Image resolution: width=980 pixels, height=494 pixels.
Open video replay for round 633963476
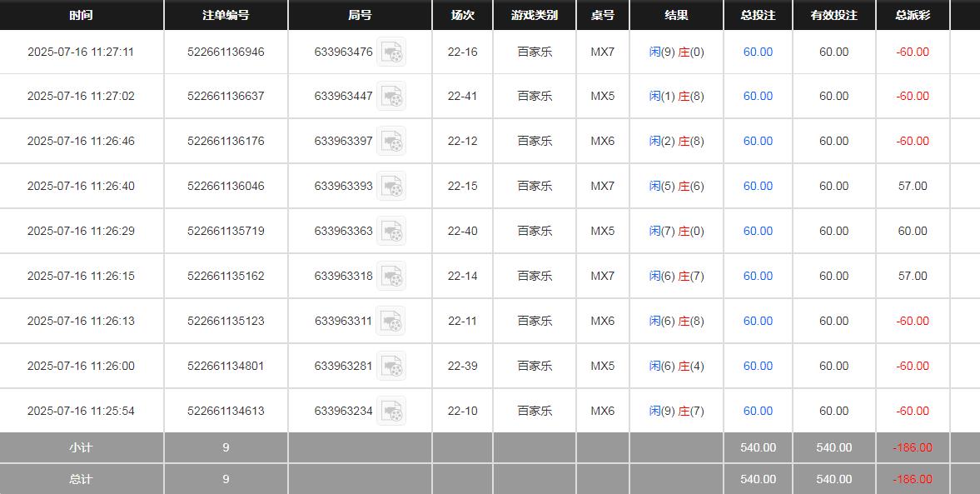[x=392, y=52]
